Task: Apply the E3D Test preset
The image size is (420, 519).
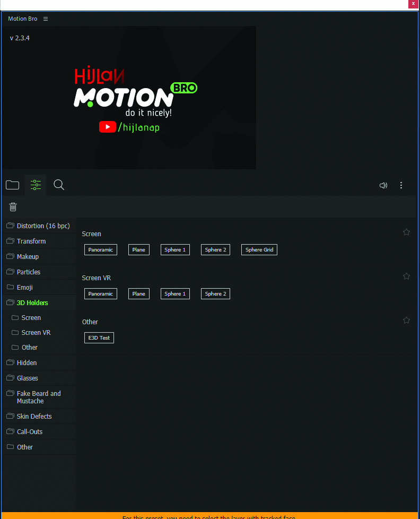Action: tap(99, 338)
